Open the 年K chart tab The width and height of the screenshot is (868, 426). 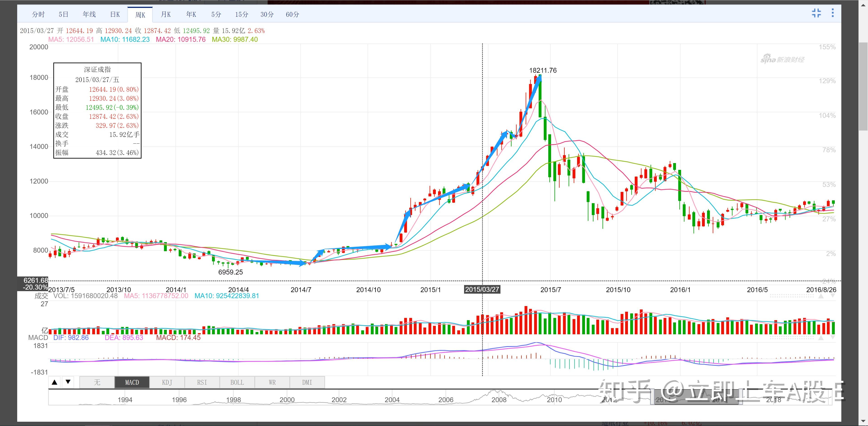tap(191, 14)
